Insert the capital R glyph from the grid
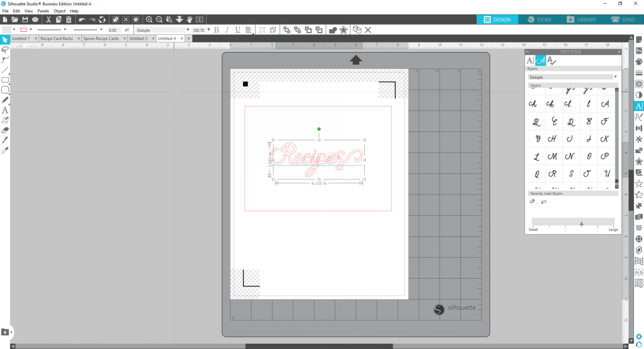Image resolution: width=644 pixels, height=349 pixels. coord(553,173)
